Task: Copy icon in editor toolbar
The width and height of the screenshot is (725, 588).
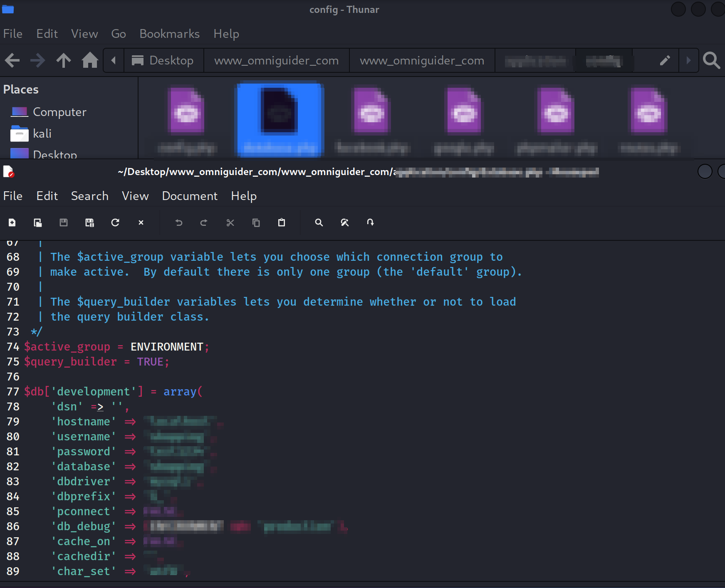Action: [256, 222]
